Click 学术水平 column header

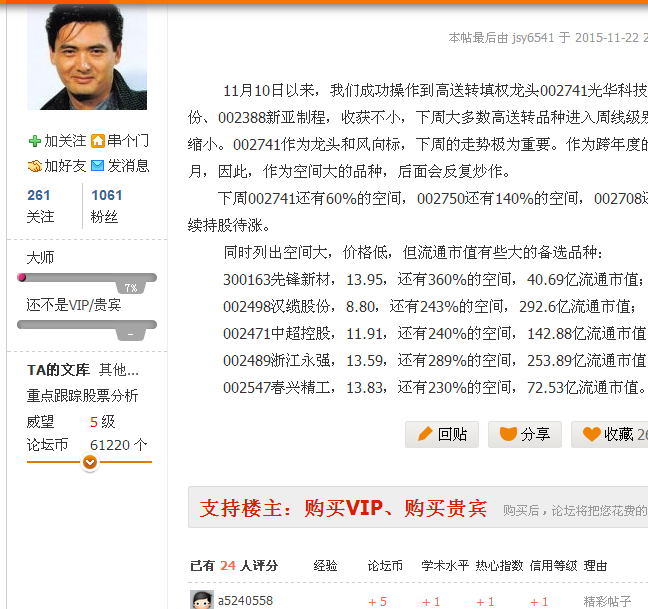click(x=445, y=565)
